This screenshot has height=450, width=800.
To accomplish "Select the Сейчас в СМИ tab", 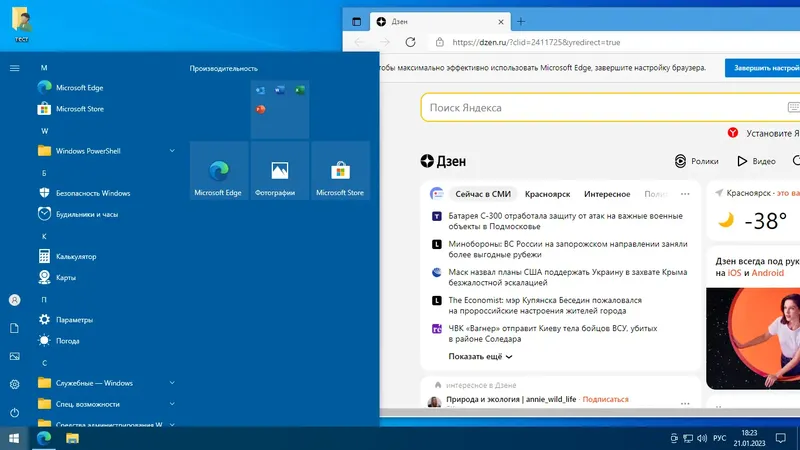I will (483, 194).
